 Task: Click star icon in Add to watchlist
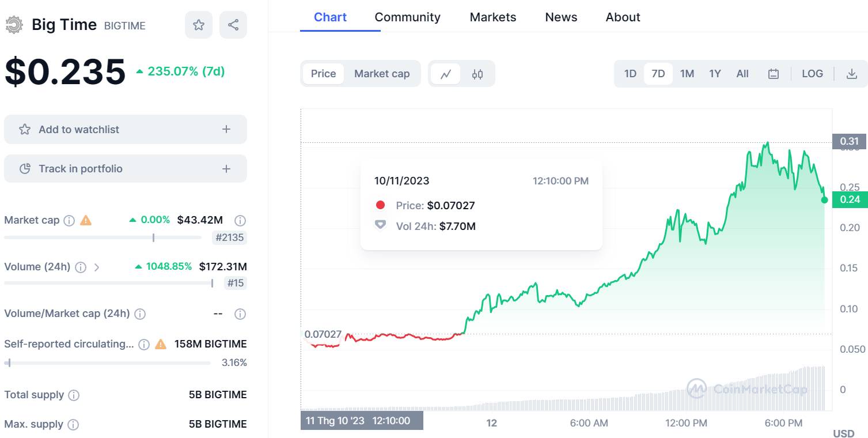pyautogui.click(x=25, y=129)
